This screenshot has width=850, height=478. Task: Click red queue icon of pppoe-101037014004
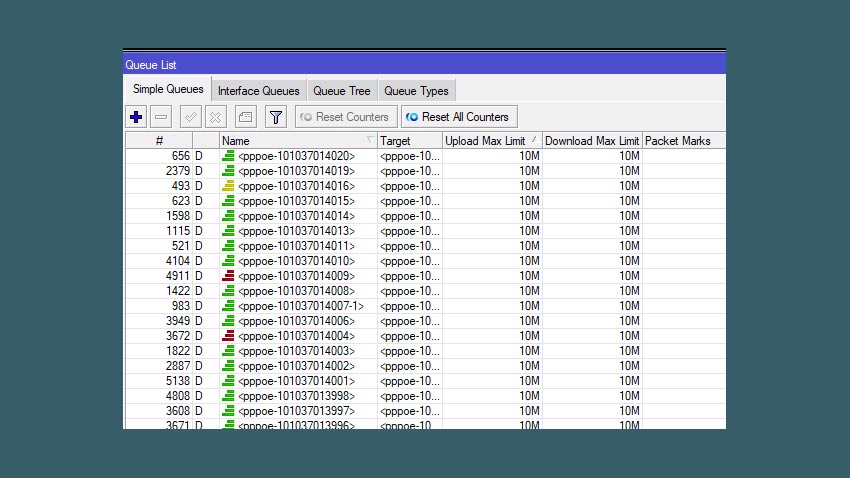click(228, 336)
